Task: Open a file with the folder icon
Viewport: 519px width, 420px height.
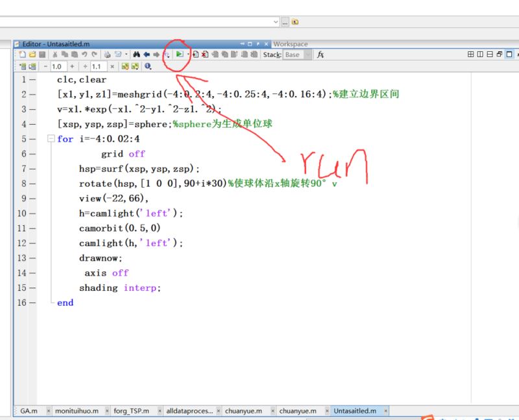Action: coord(32,55)
